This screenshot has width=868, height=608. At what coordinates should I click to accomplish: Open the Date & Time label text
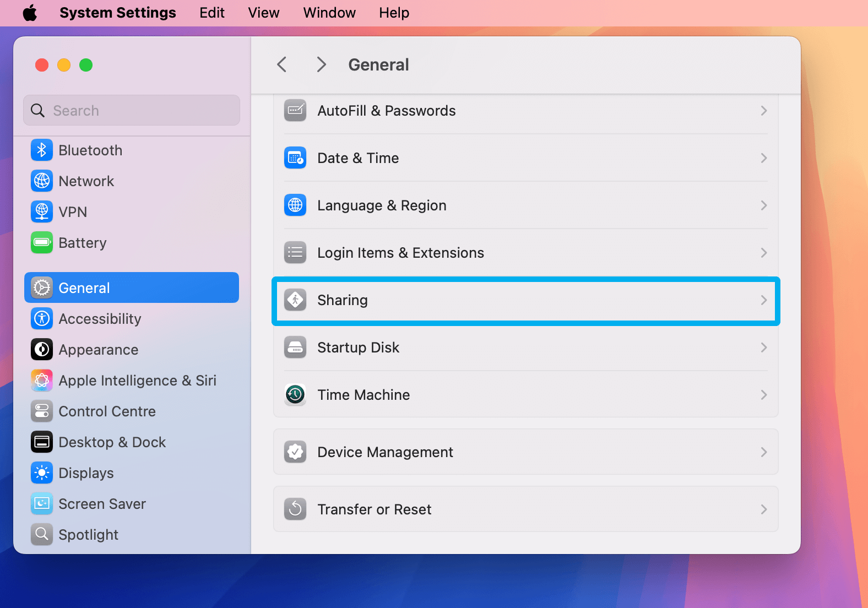click(x=358, y=158)
